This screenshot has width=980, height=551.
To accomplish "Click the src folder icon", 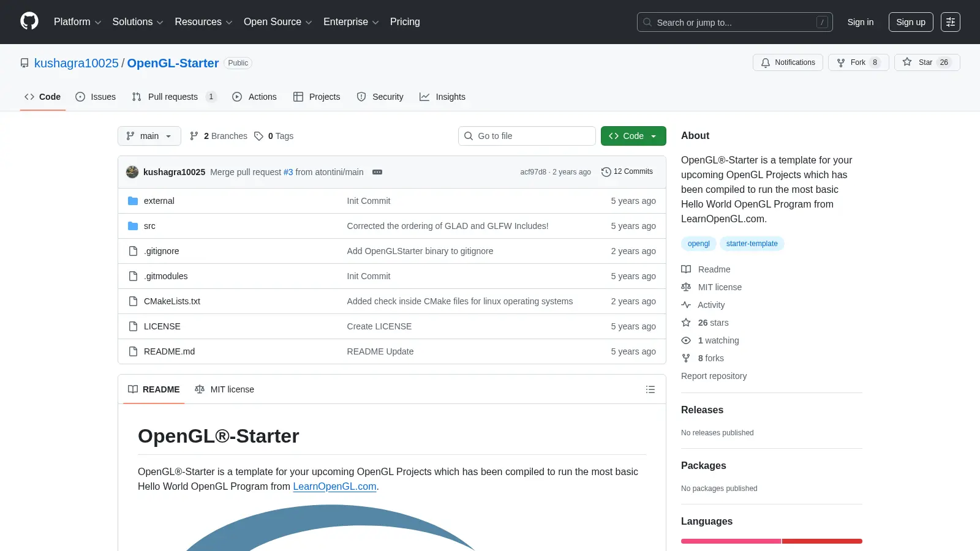I will tap(133, 226).
